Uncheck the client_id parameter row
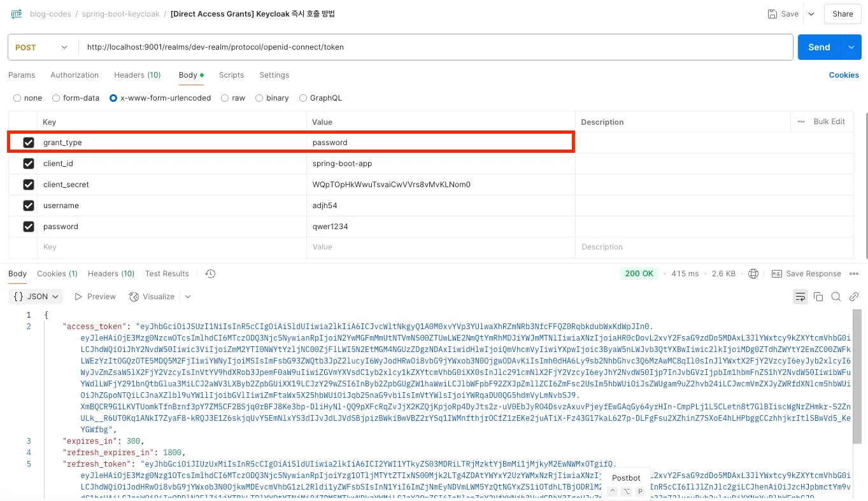Screen dimensions: 868x501 coord(29,164)
